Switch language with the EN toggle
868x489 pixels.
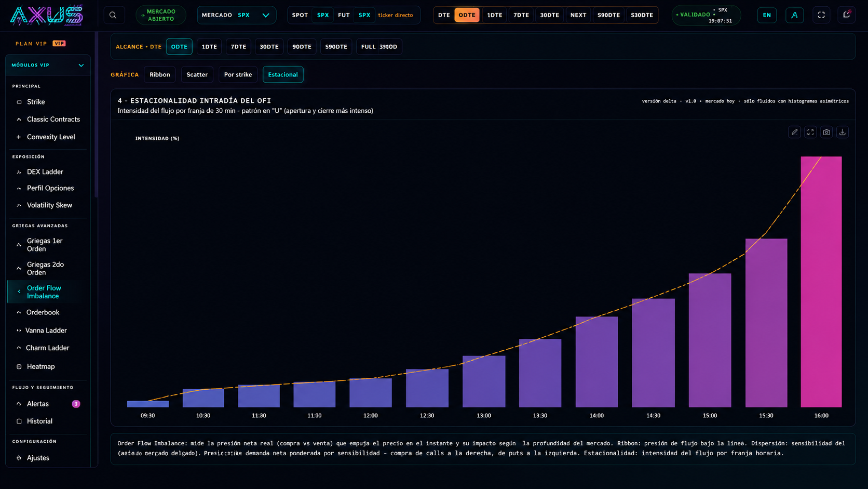767,15
